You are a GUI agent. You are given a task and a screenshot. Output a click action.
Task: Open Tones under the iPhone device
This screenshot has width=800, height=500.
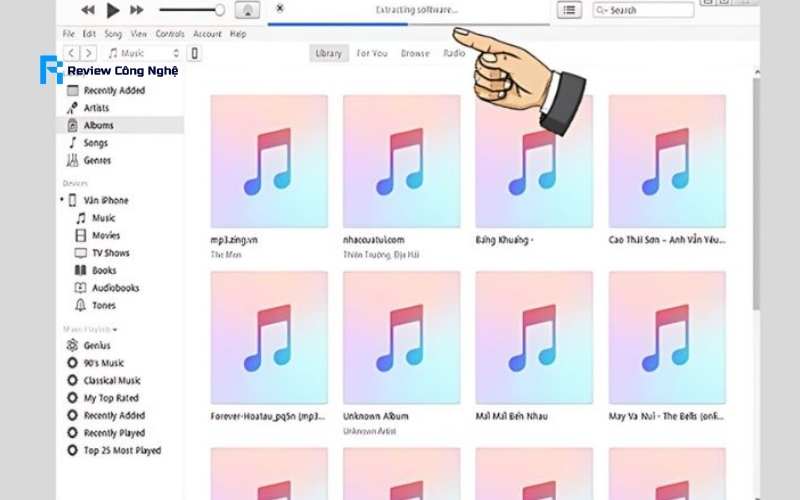(104, 305)
